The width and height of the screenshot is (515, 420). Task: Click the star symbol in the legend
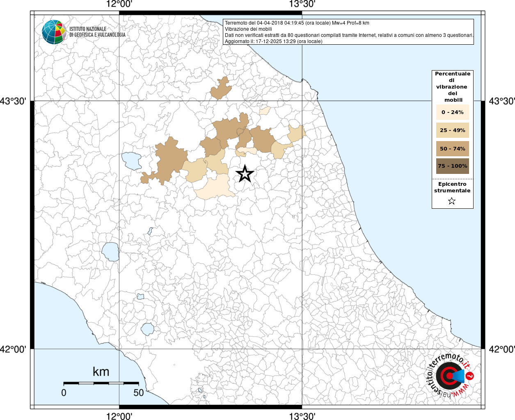tap(452, 201)
